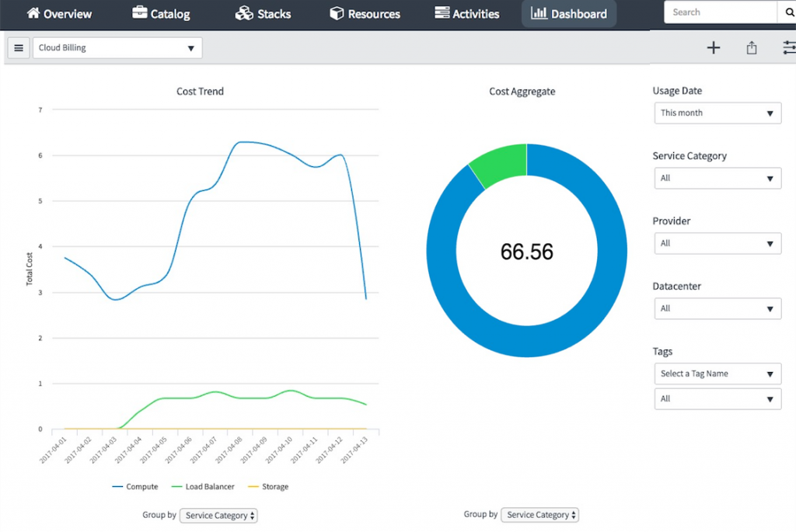Open the Catalog section
The height and width of the screenshot is (532, 796).
[161, 13]
